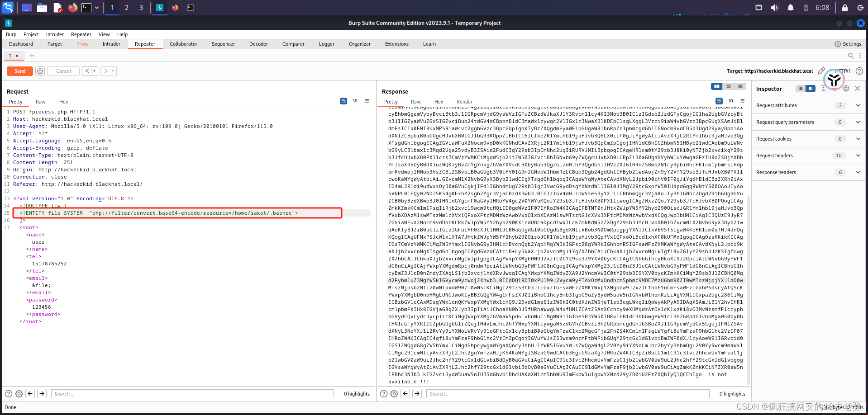Image resolution: width=868 pixels, height=415 pixels.
Task: Open the terminal emulator launcher
Action: [86, 8]
